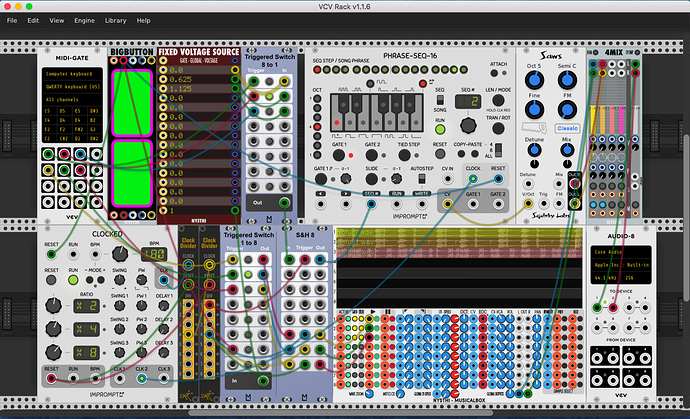
Task: Click the CLK 3 output jack on CLOCKED
Action: pos(164,378)
